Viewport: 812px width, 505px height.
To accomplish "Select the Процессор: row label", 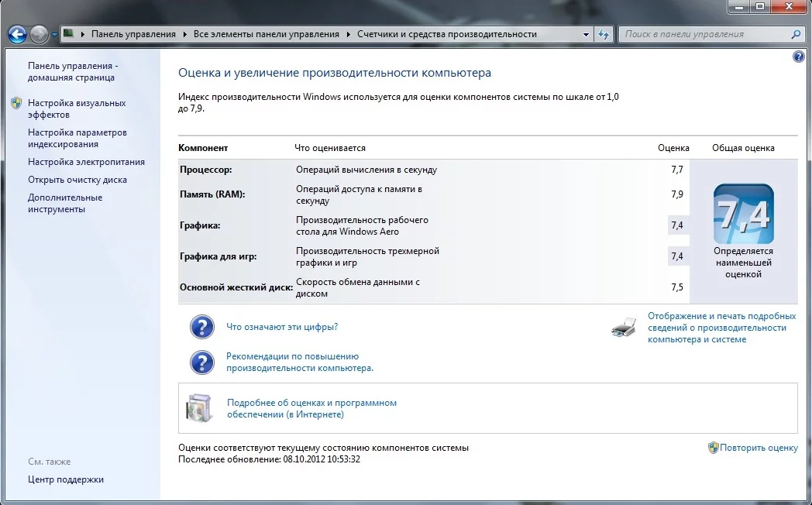I will click(x=205, y=170).
